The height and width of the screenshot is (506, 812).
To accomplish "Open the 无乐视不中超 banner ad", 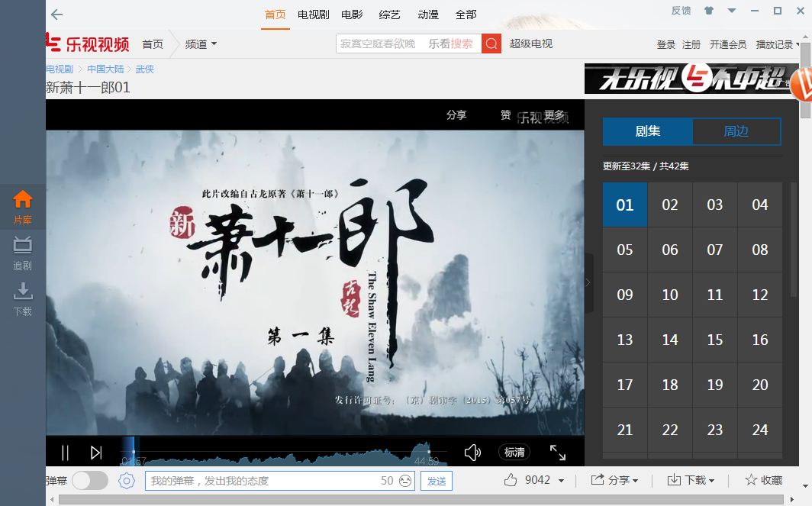I will click(x=692, y=79).
